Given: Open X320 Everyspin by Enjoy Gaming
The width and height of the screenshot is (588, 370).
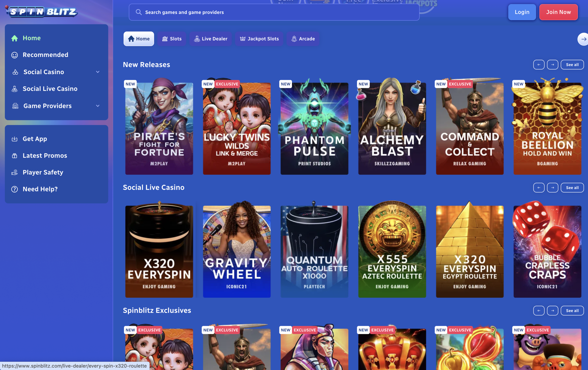Looking at the screenshot, I should 159,249.
